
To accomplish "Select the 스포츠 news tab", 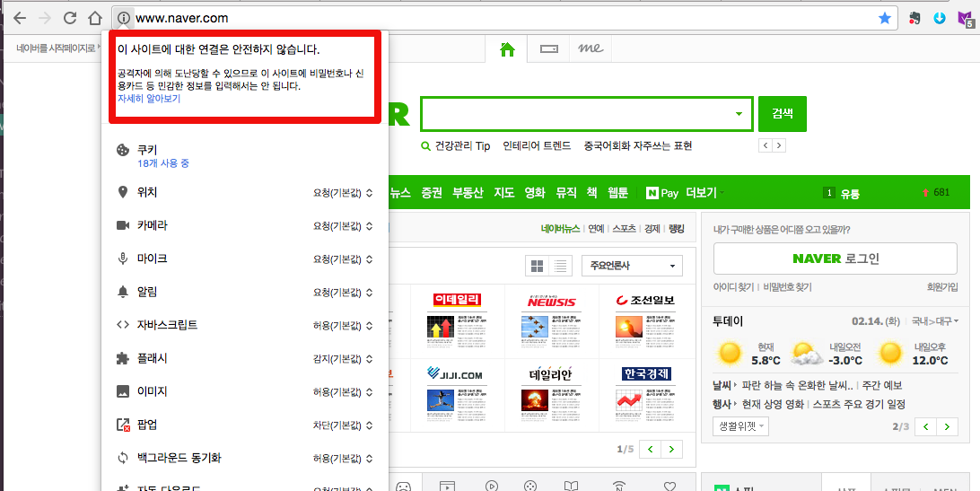I will [625, 229].
